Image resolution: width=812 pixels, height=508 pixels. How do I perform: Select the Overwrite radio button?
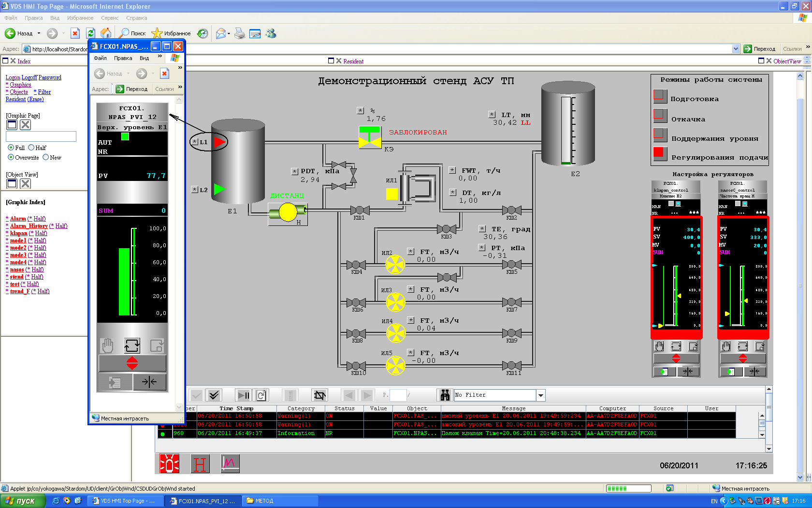pos(11,157)
